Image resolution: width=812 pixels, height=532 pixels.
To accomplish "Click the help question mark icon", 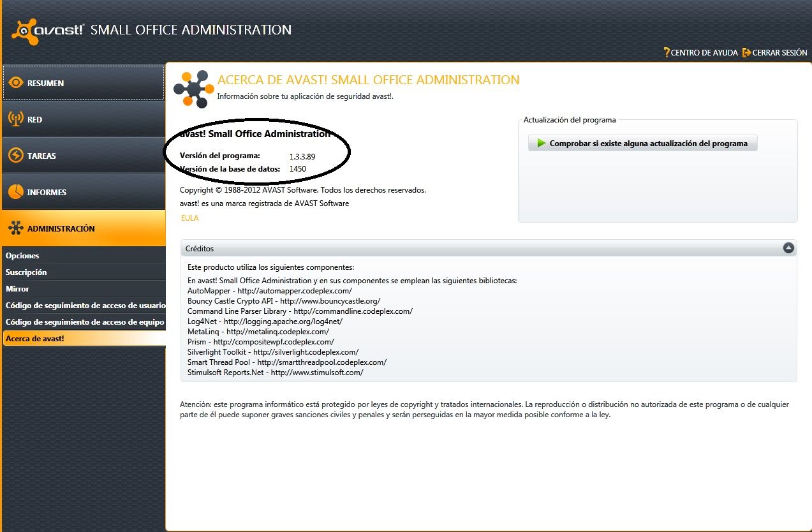I will (x=667, y=52).
